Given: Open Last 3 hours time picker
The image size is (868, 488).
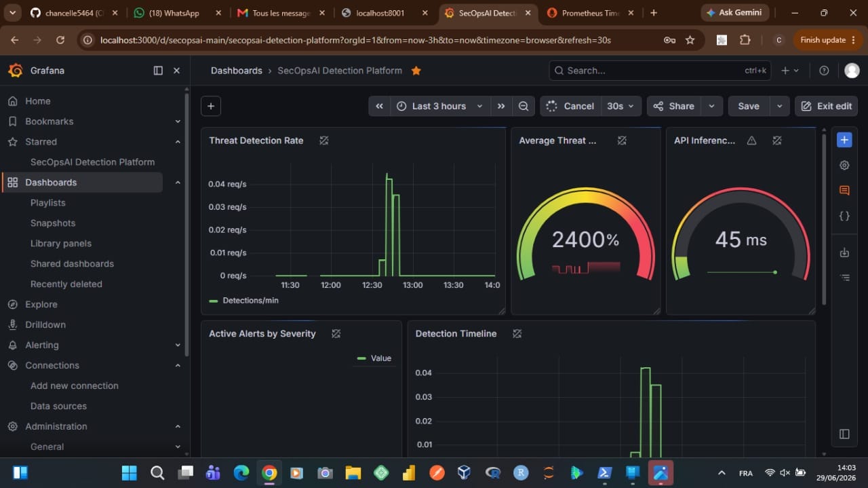Looking at the screenshot, I should [x=440, y=106].
